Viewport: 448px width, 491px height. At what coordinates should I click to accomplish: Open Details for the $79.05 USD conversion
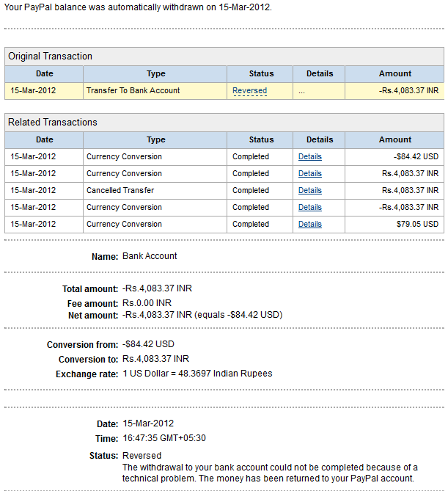(309, 225)
